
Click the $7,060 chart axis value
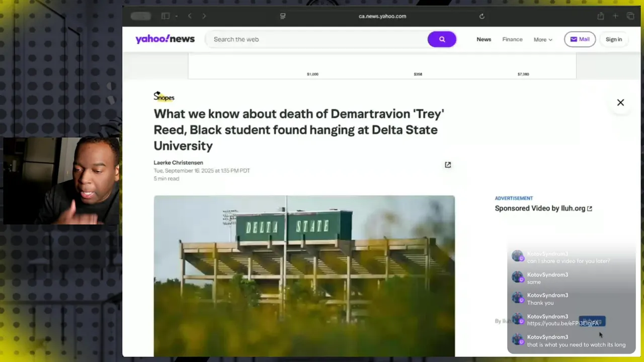pos(523,74)
